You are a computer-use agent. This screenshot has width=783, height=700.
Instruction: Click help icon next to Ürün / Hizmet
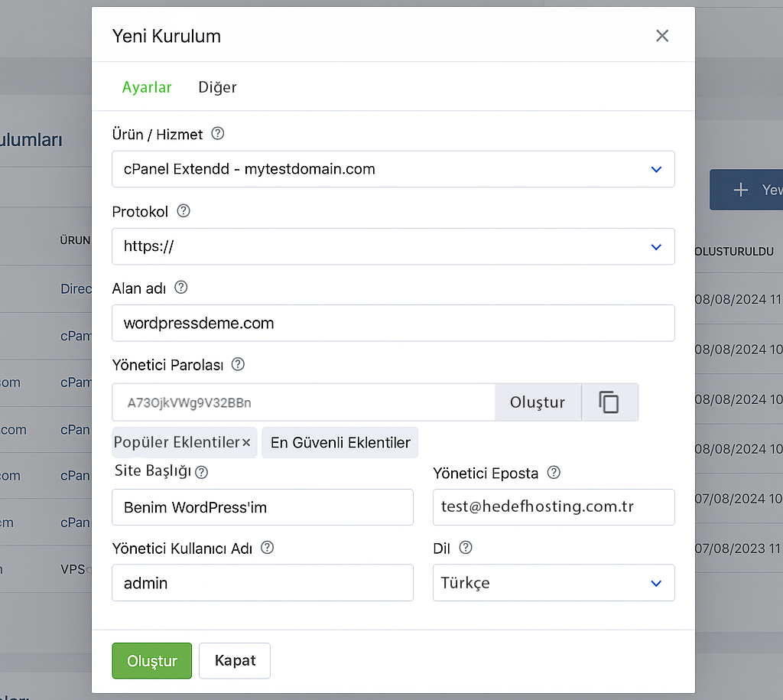point(218,133)
